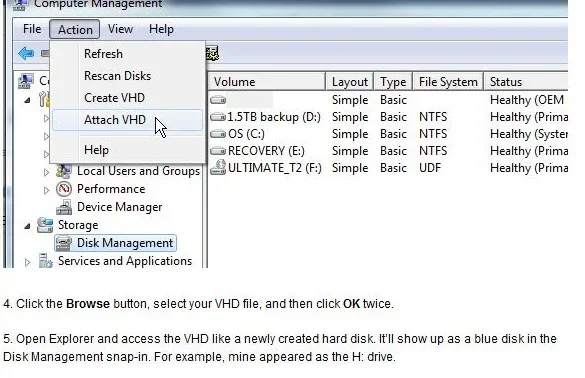Click the RECOVERY (E:) drive icon
Viewport: 585px width, 378px height.
coord(218,151)
